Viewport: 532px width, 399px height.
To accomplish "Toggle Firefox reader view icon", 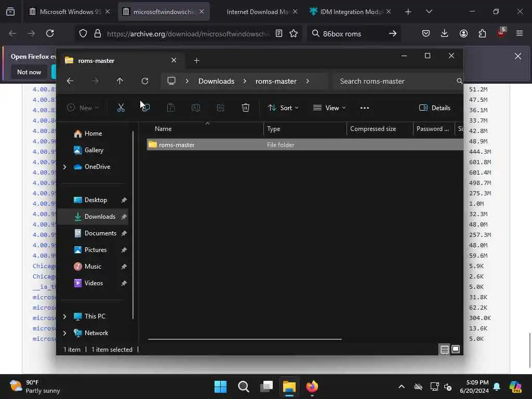I will pos(279,33).
